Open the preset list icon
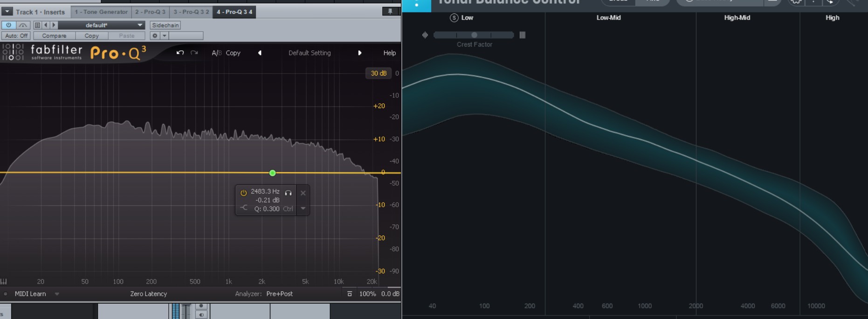 coord(38,25)
